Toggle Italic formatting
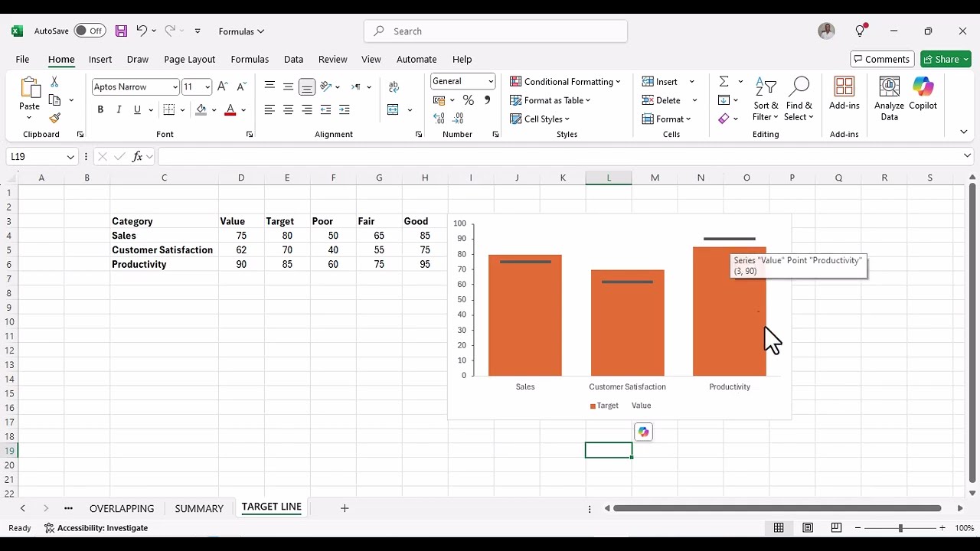 [119, 110]
